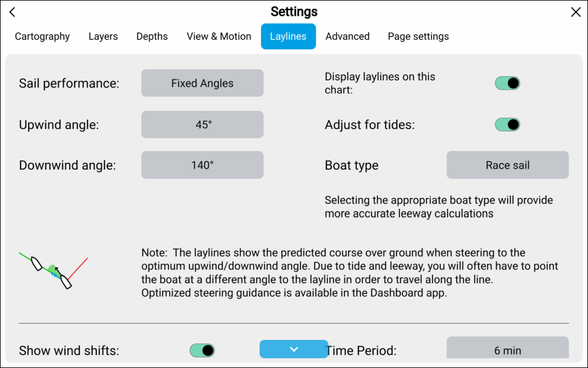Image resolution: width=588 pixels, height=368 pixels.
Task: Open the Layers tab
Action: click(x=103, y=36)
